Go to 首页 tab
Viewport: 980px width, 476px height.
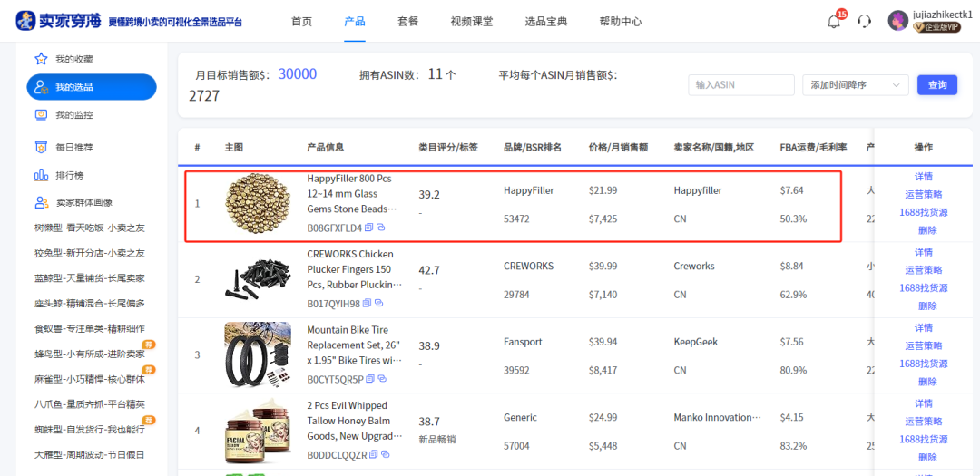click(x=301, y=21)
